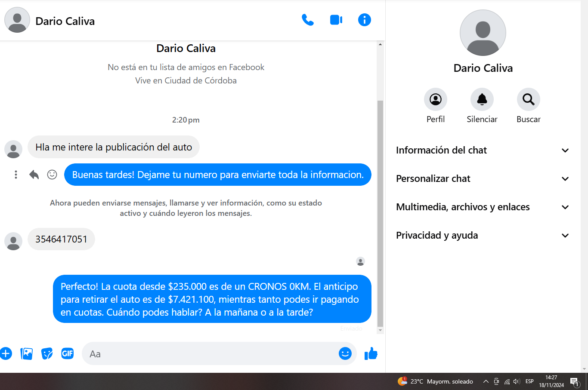Viewport: 588px width, 390px height.
Task: Open emoji picker in message field
Action: coord(345,354)
